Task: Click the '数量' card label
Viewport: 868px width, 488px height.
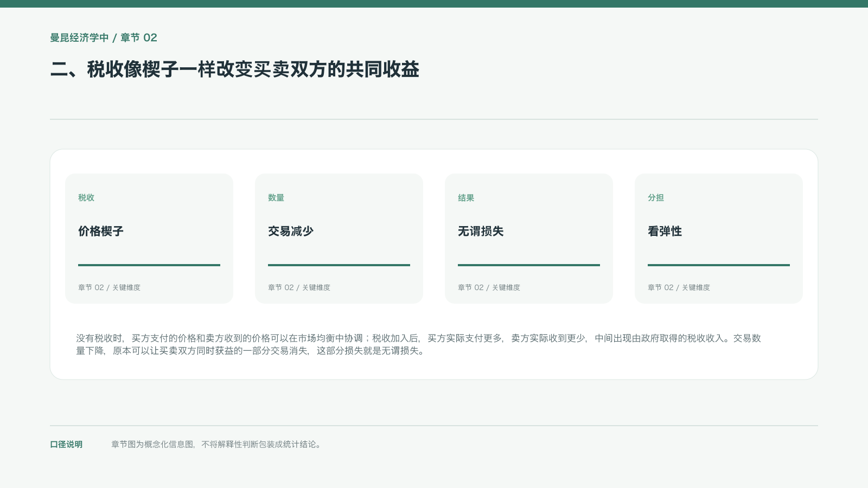Action: (276, 198)
